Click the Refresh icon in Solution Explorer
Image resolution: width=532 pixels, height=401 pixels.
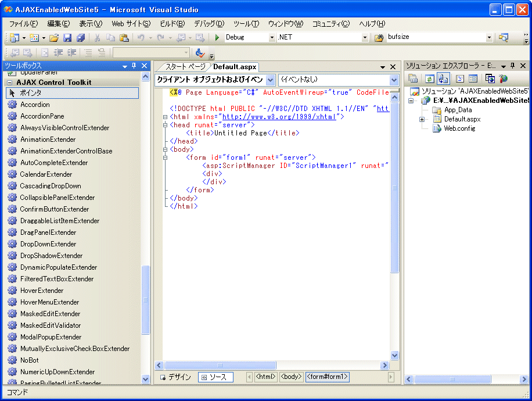pos(430,79)
